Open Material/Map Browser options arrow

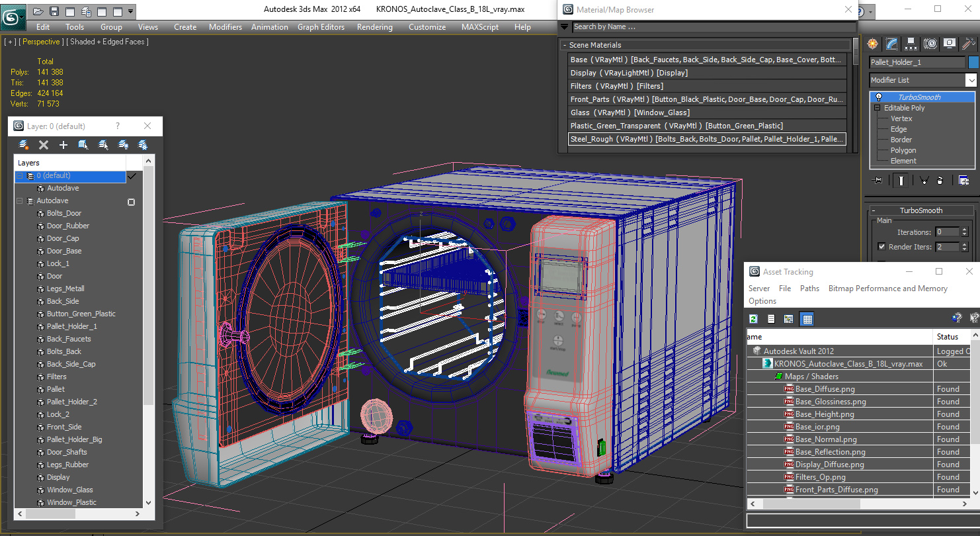coord(564,27)
